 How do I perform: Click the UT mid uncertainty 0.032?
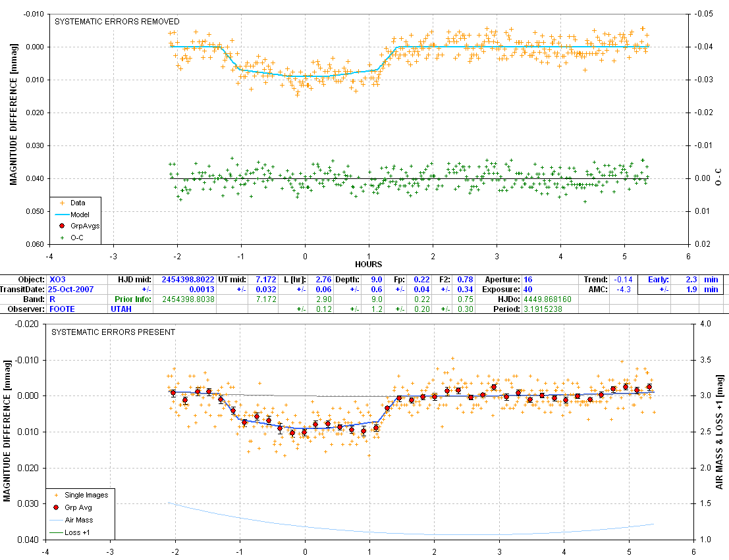(x=266, y=289)
